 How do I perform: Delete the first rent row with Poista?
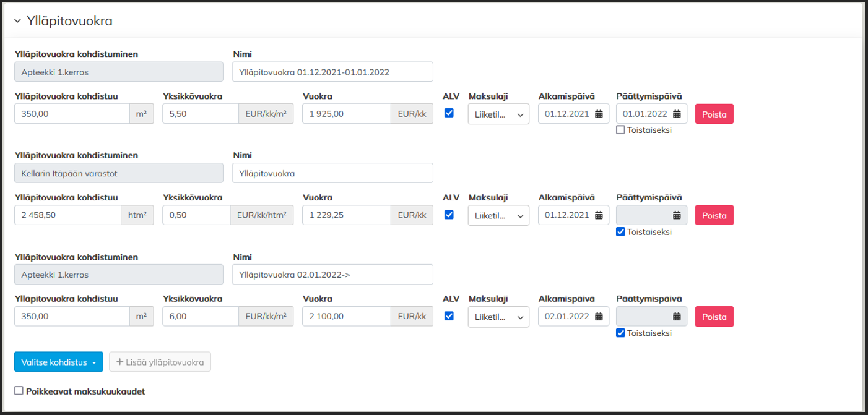click(x=714, y=114)
